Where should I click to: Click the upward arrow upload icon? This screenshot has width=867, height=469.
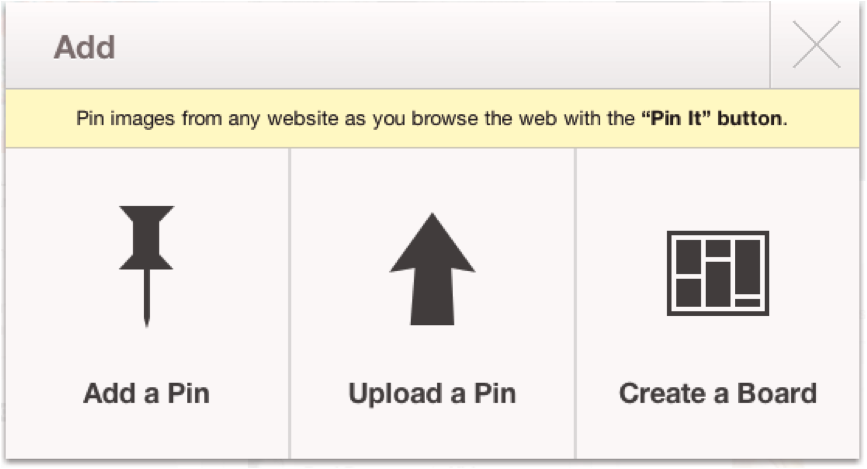(x=432, y=269)
